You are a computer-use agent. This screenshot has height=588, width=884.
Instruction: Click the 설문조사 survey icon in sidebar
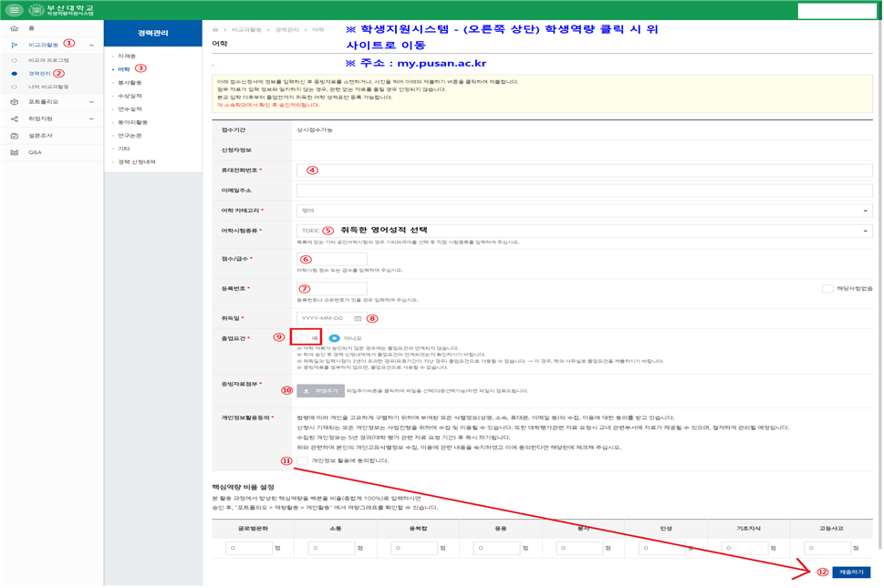click(14, 136)
